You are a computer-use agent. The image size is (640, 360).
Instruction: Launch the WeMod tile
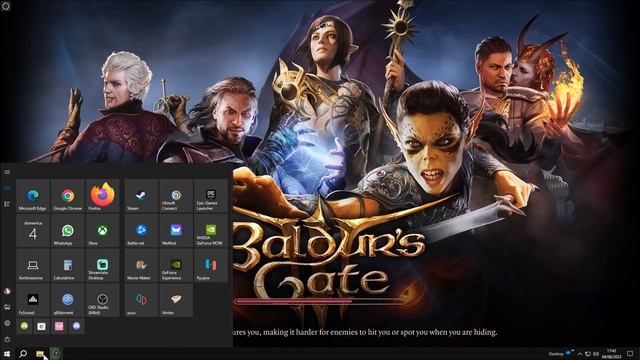tap(176, 231)
